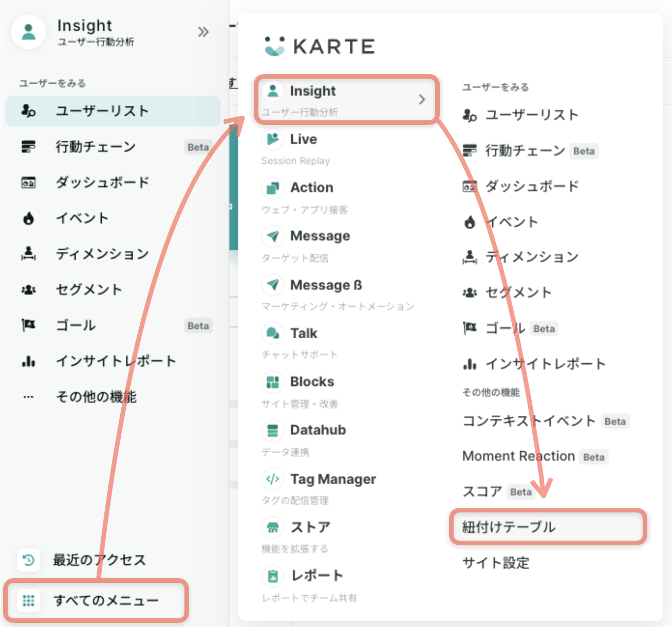Click ゴール flag icon in right submenu

click(470, 328)
